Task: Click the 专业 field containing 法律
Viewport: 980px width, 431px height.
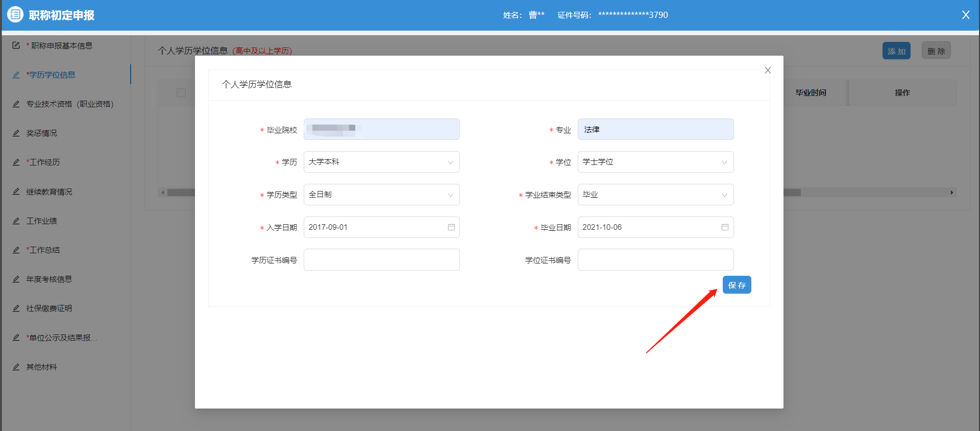Action: [x=655, y=129]
